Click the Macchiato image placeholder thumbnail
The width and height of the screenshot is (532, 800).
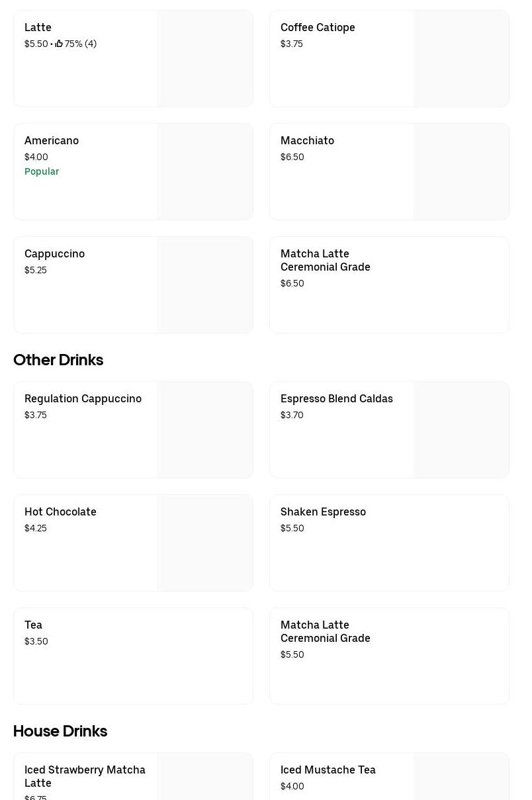click(461, 171)
